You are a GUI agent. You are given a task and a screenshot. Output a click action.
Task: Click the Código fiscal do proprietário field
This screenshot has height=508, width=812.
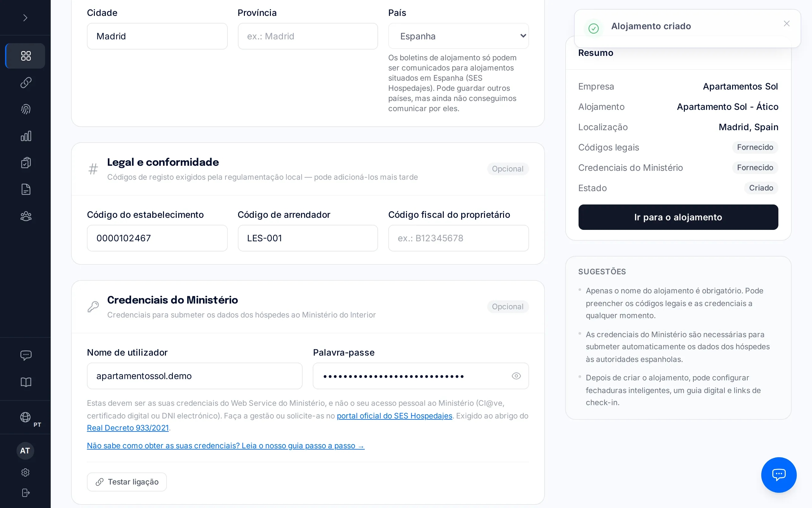point(458,238)
